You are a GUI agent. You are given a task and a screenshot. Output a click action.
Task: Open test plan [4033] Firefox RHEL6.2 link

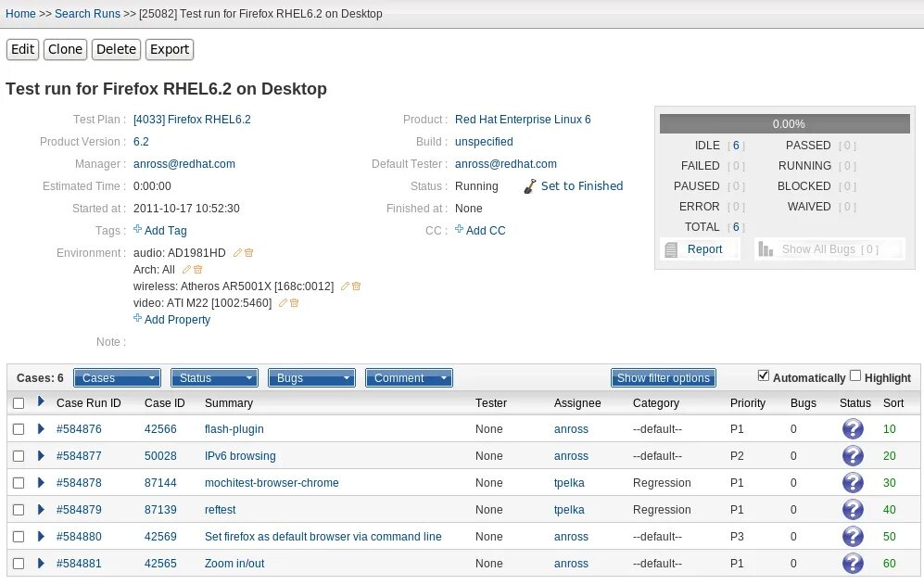click(x=192, y=120)
